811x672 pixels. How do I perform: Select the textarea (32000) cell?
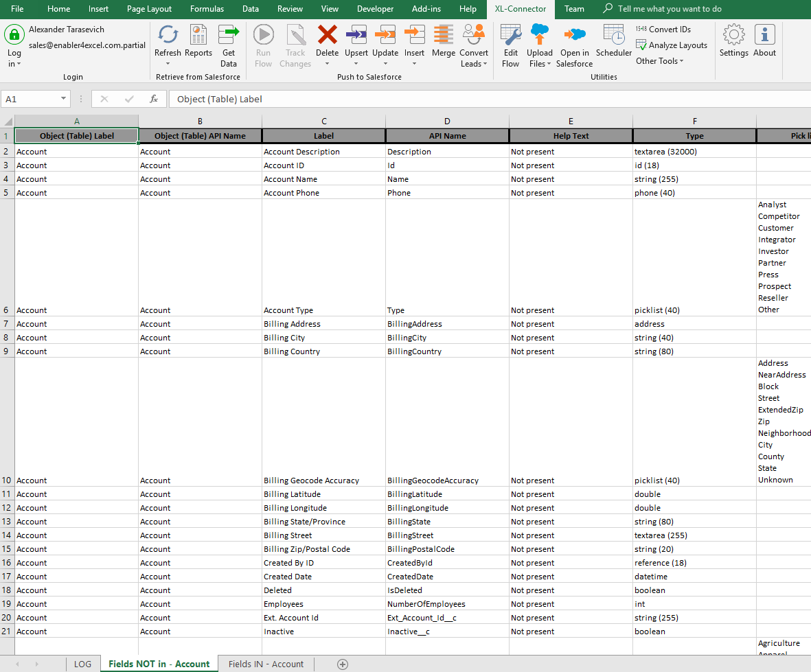tap(695, 152)
